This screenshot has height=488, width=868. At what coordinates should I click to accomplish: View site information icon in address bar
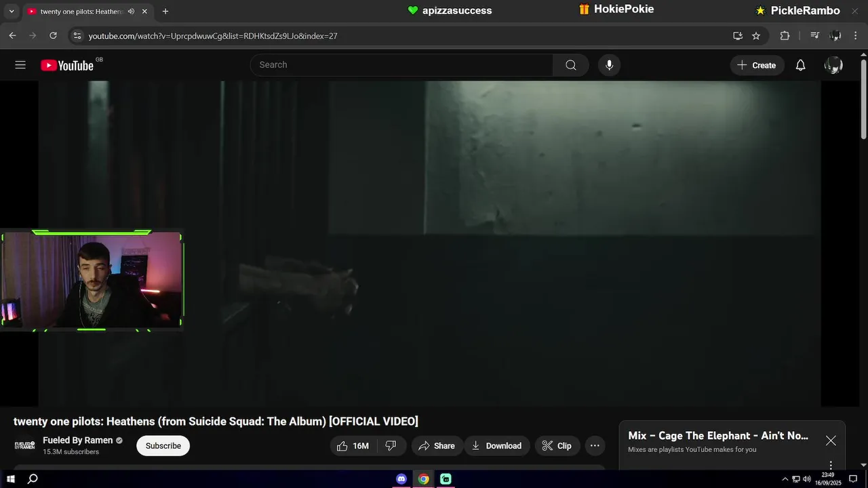pos(77,36)
